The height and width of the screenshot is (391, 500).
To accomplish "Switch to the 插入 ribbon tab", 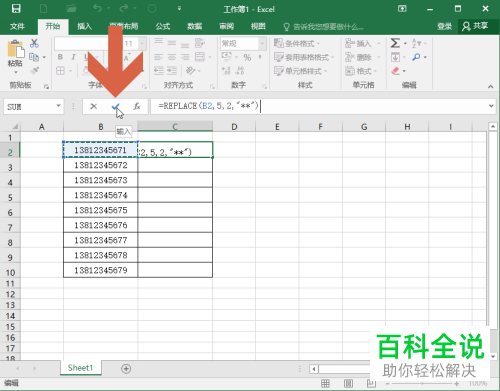I will click(x=84, y=26).
